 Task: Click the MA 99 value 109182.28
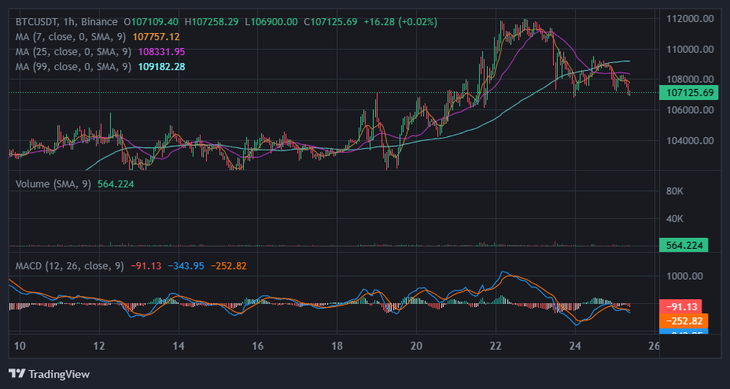(x=162, y=67)
